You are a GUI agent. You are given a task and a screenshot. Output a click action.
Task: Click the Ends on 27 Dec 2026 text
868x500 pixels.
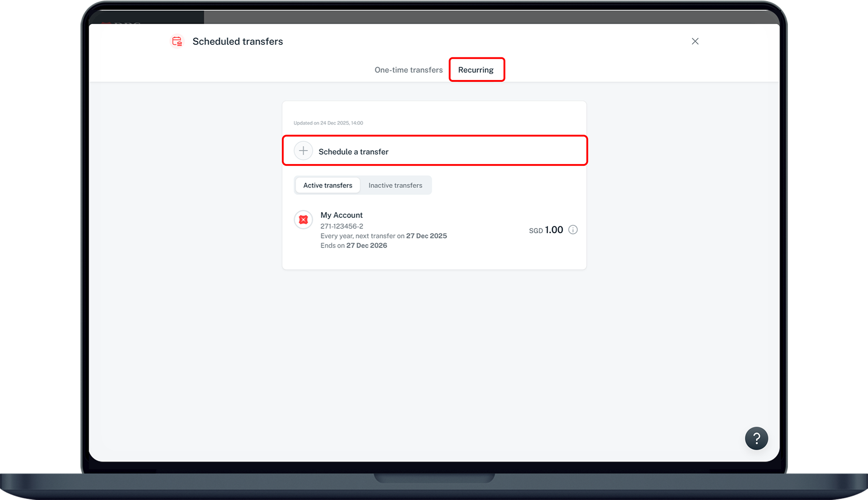pyautogui.click(x=353, y=245)
